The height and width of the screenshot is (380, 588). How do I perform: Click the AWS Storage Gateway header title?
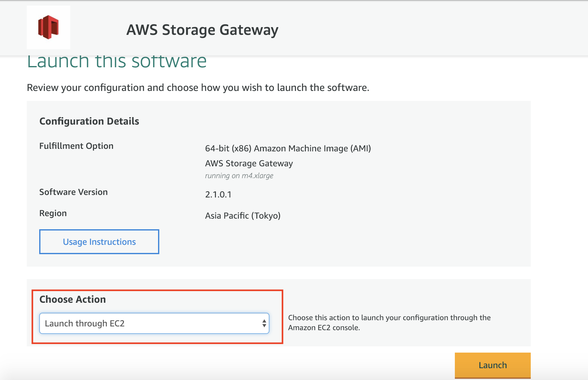[x=202, y=30]
